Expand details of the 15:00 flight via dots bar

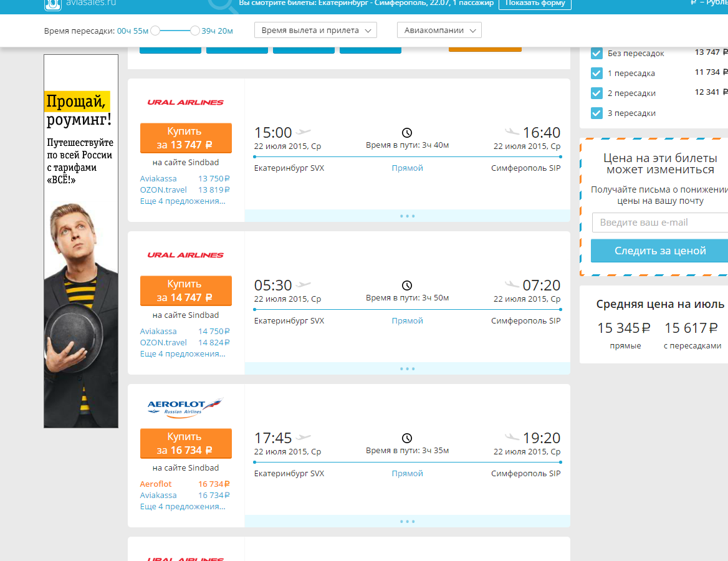407,216
